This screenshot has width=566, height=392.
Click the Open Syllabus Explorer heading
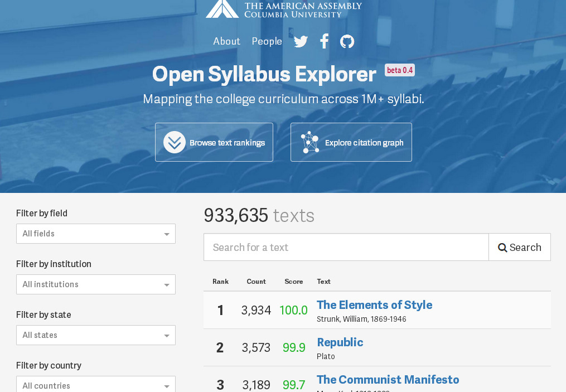[x=264, y=74]
